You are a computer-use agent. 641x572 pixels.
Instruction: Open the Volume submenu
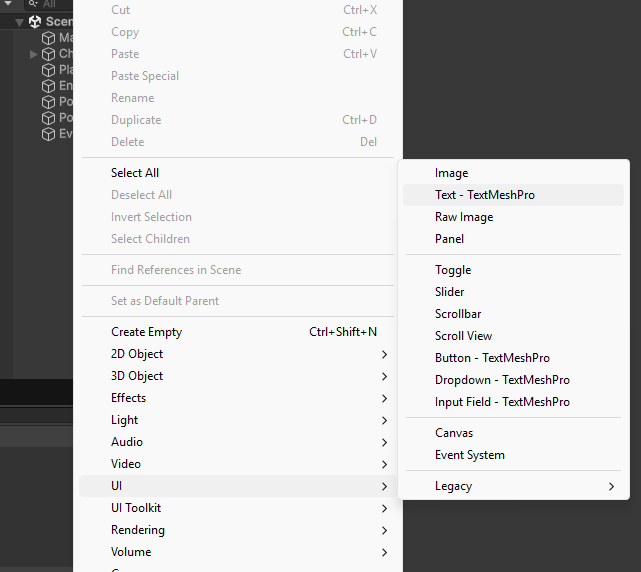tap(238, 552)
